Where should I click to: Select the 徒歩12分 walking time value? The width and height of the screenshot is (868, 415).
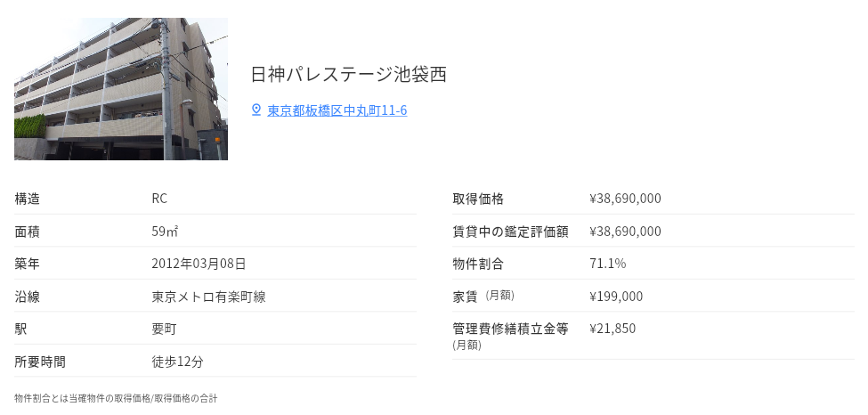[178, 362]
